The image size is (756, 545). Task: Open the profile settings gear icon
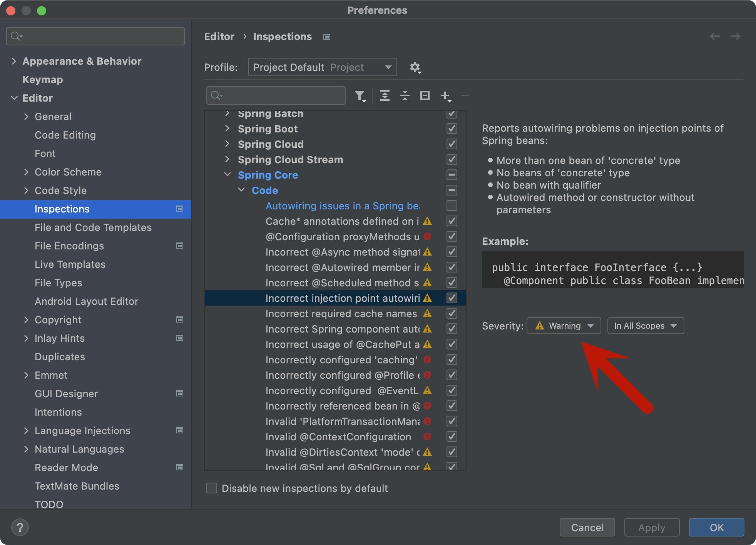pos(415,67)
